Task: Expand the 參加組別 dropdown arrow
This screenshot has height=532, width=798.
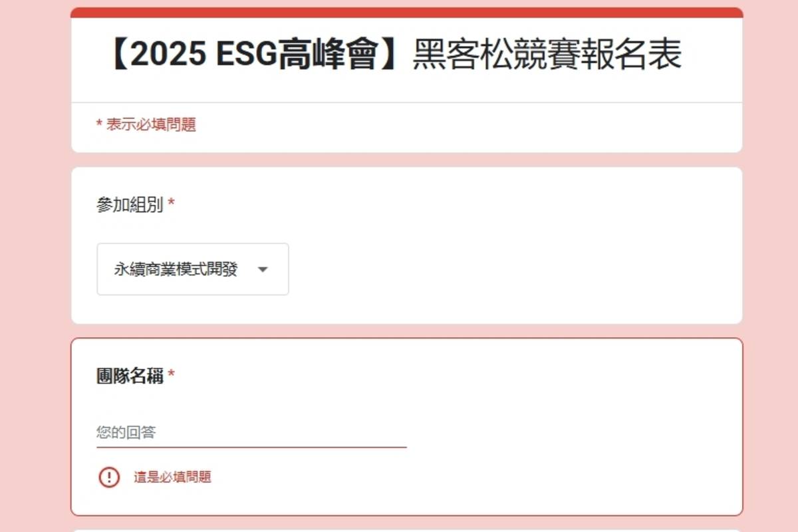Action: click(263, 269)
